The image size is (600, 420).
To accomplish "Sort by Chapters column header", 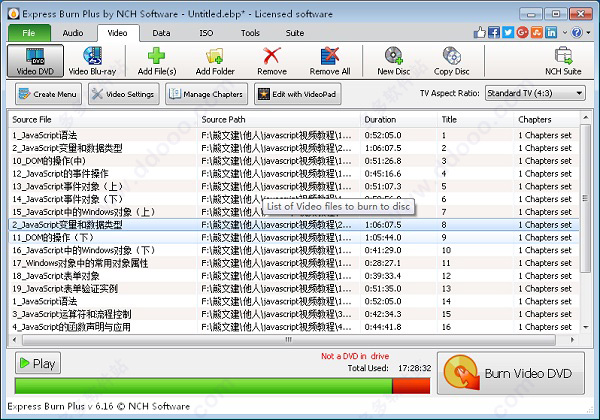I will click(x=547, y=120).
